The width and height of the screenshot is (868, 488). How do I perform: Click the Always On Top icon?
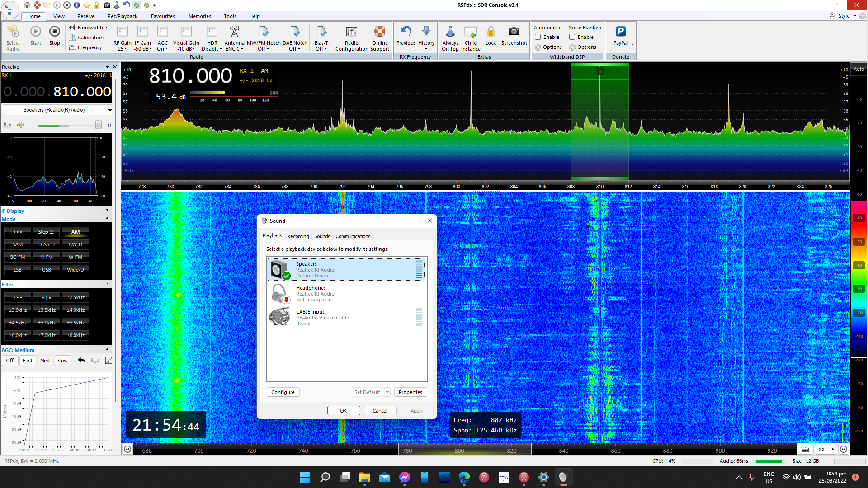pyautogui.click(x=450, y=32)
